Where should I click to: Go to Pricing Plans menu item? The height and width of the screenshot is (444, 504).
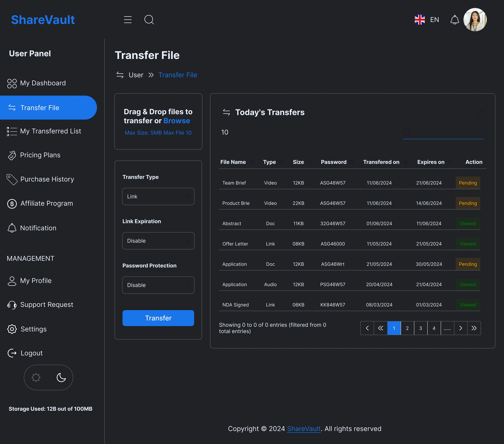pos(40,155)
